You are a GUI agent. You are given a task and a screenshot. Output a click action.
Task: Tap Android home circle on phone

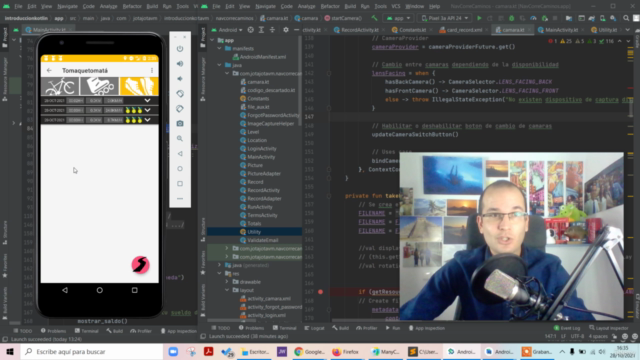(x=100, y=290)
